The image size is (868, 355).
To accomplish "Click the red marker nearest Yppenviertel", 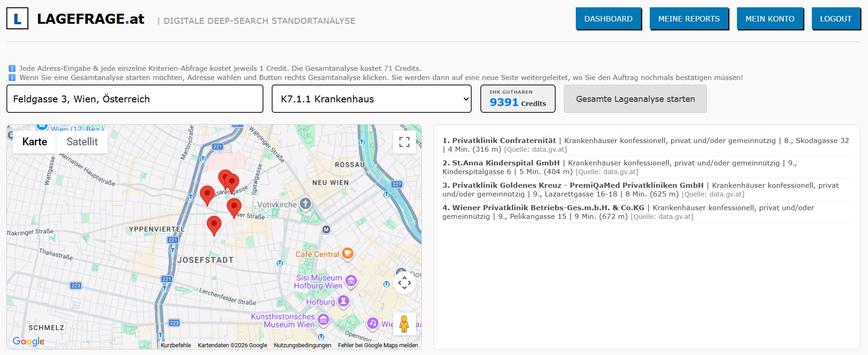I will pyautogui.click(x=214, y=225).
